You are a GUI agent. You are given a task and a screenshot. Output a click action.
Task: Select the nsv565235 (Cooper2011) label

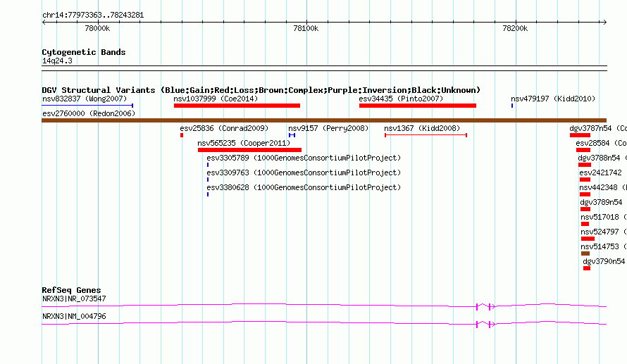pos(244,143)
